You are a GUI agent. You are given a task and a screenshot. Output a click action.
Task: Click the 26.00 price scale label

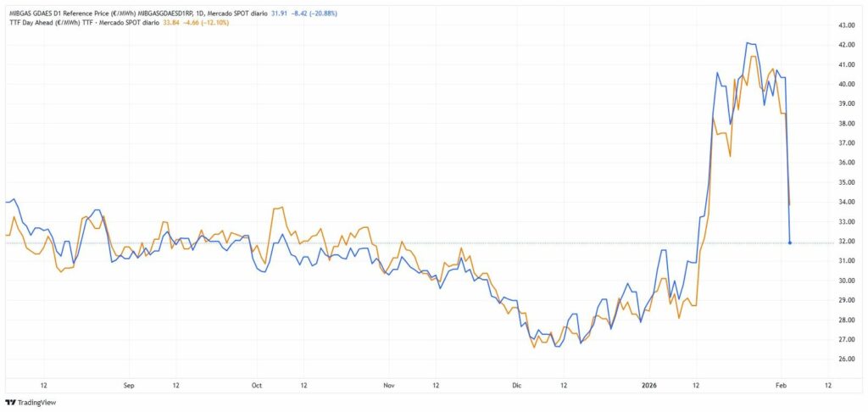click(x=846, y=359)
